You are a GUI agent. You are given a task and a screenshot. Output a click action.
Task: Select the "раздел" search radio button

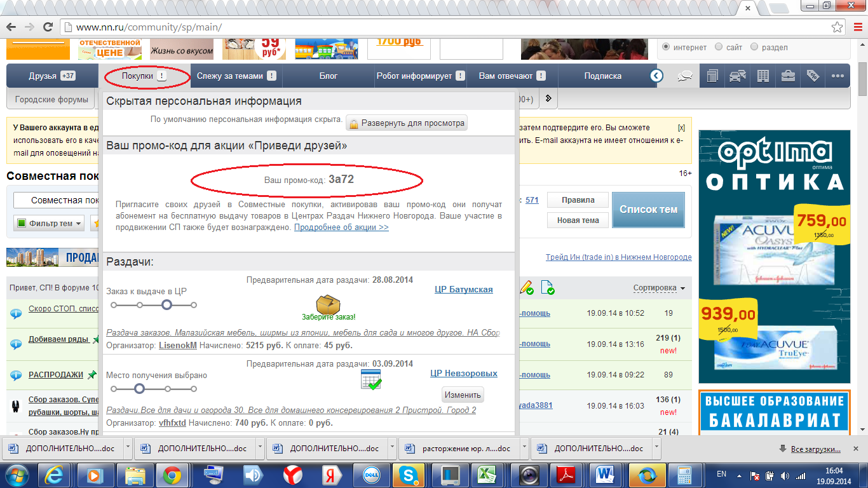(754, 47)
